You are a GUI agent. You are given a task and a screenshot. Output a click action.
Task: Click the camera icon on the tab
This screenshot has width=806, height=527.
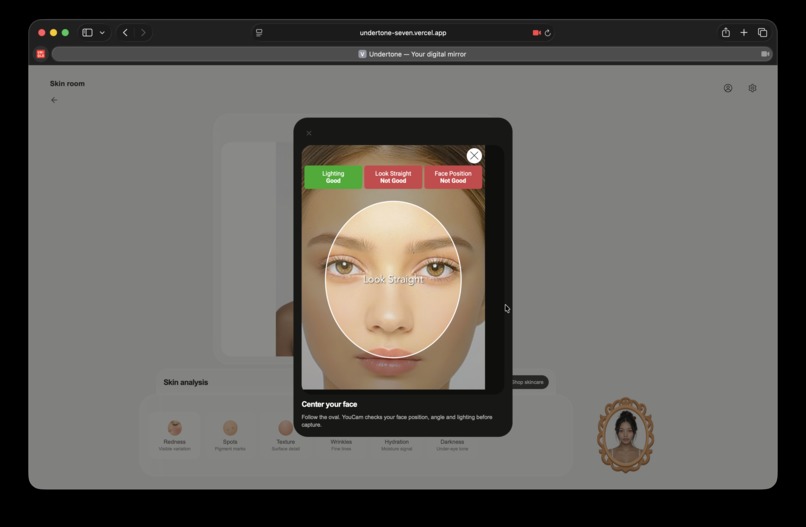[765, 54]
